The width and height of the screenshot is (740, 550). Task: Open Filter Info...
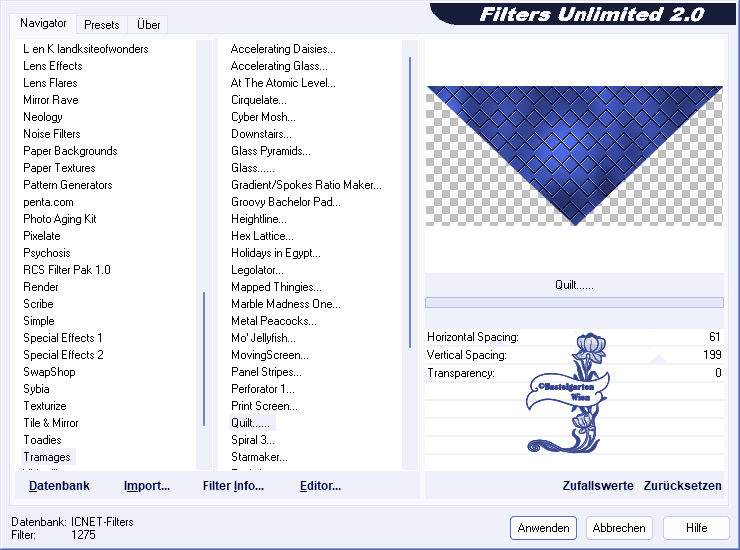tap(233, 486)
